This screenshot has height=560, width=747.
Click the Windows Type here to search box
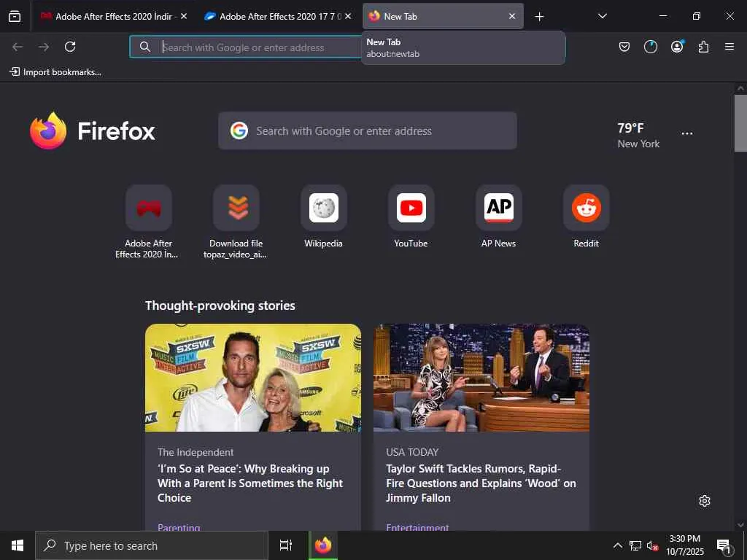click(152, 545)
